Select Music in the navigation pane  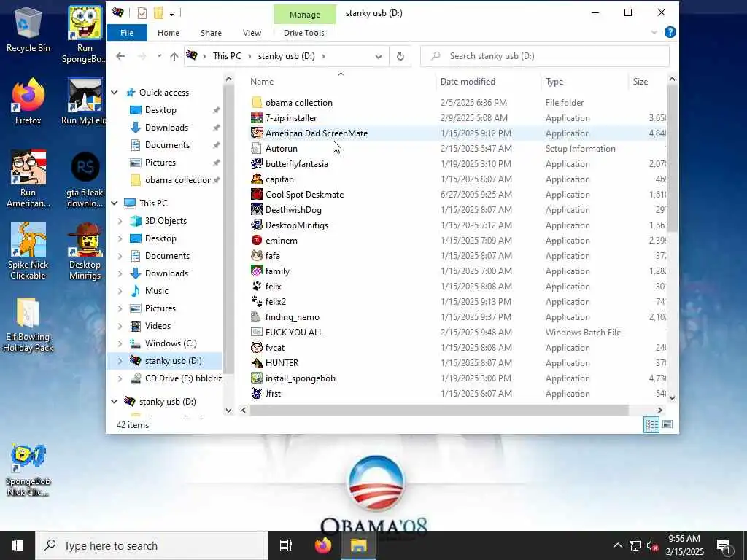point(156,291)
